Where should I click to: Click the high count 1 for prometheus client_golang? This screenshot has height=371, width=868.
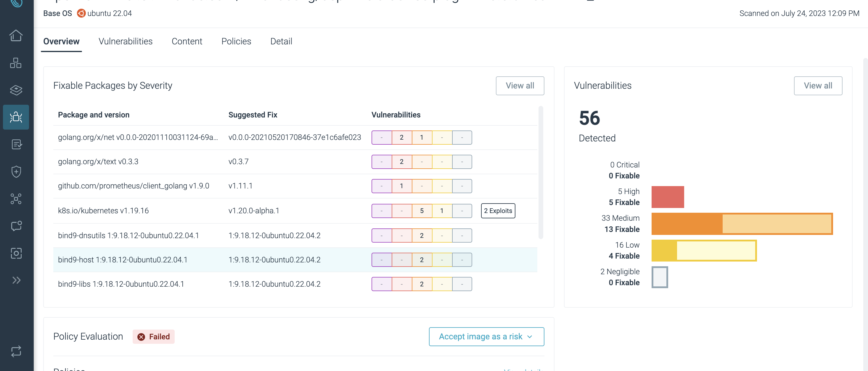402,186
